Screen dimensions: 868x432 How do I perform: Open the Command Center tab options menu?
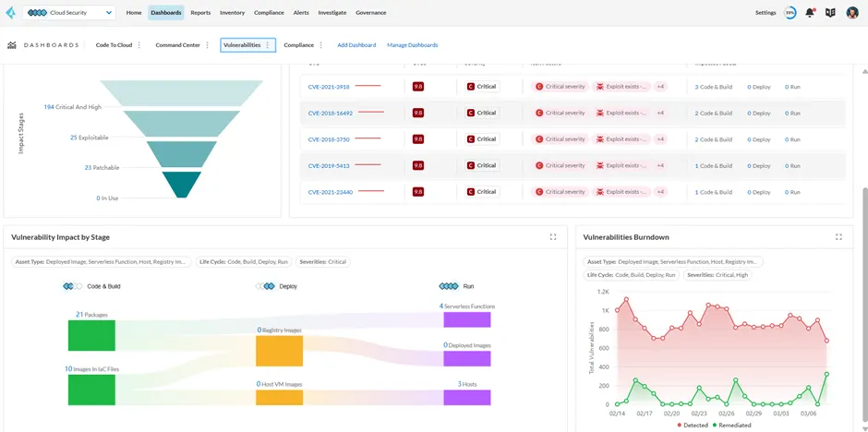(x=208, y=45)
